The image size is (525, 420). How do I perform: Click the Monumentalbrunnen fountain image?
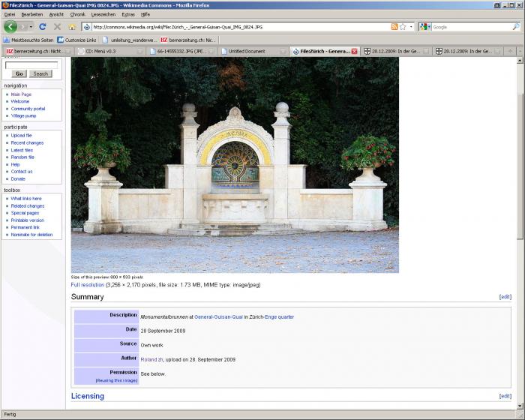point(235,165)
